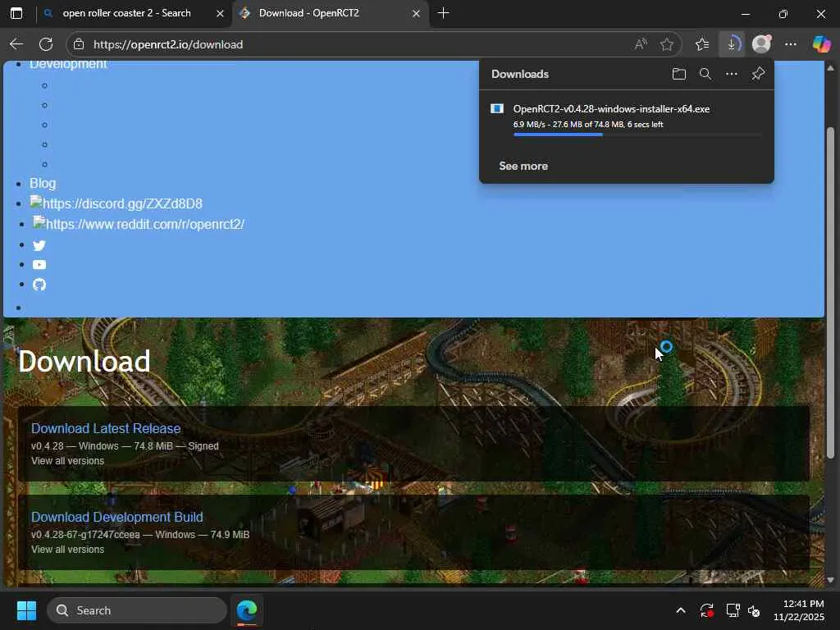Screen dimensions: 840x630
Task: Click the muted volume tray icon
Action: coord(754,610)
